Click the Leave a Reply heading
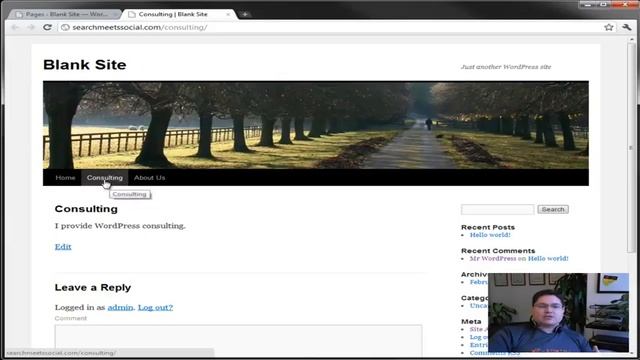Viewport: 640px width, 360px height. (93, 288)
